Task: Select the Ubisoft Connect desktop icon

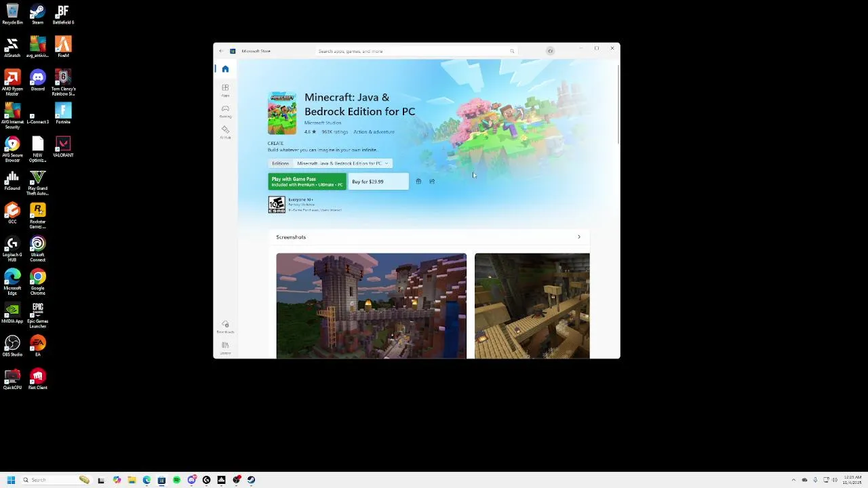Action: (37, 249)
